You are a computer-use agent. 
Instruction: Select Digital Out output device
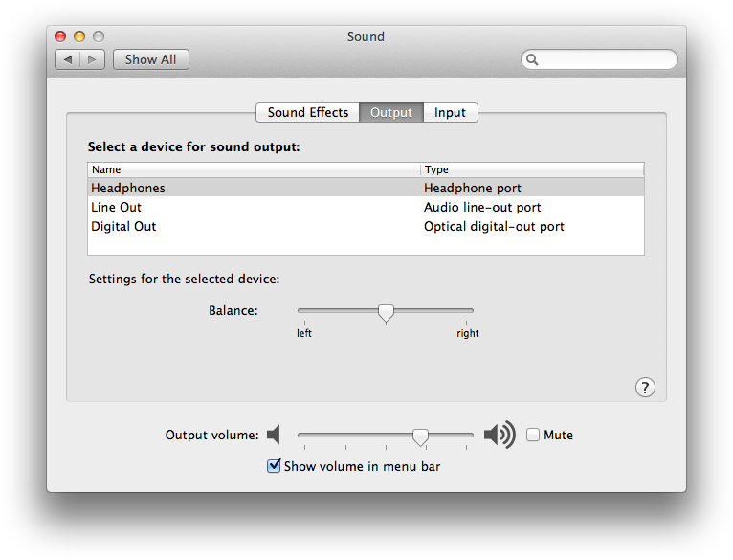[x=123, y=226]
